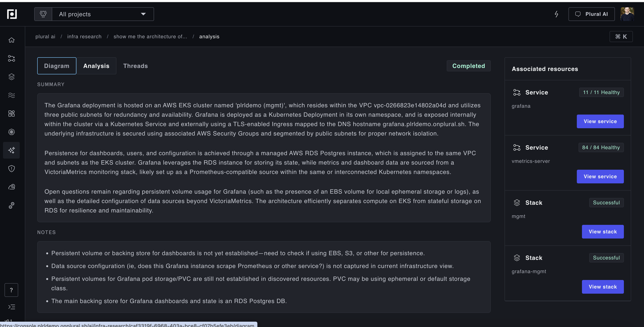Open the Home sidebar icon
Screen dimensions: 644x327
coord(12,40)
